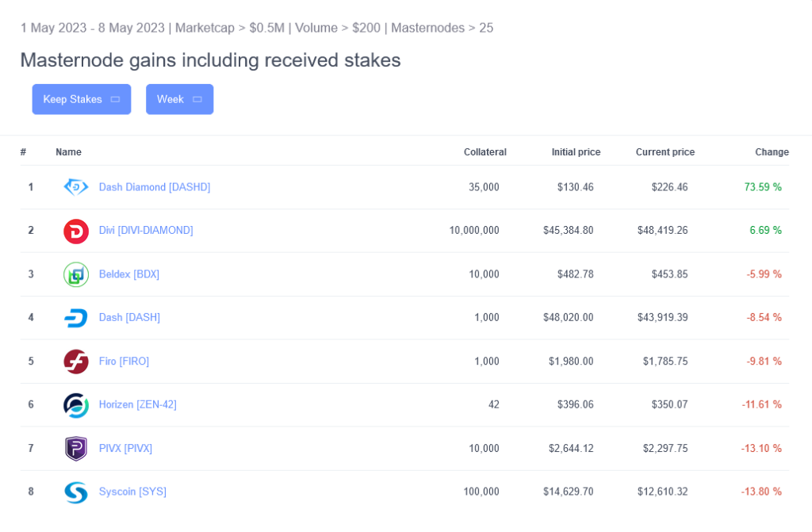Viewport: 812px width, 532px height.
Task: Click the $48,020.00 initial price cell
Action: (x=568, y=317)
